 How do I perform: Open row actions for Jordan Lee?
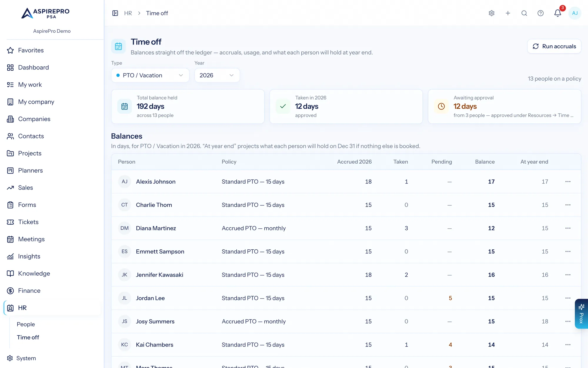[568, 298]
